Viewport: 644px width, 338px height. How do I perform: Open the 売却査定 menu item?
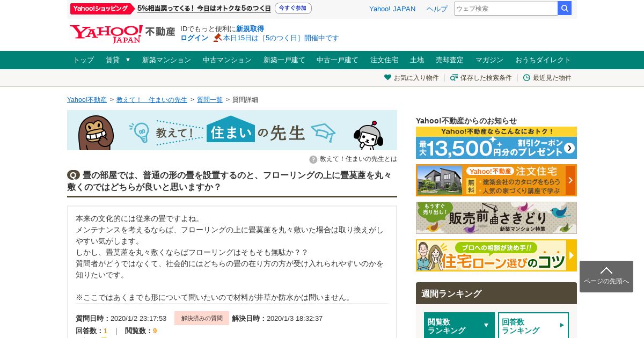(x=450, y=60)
